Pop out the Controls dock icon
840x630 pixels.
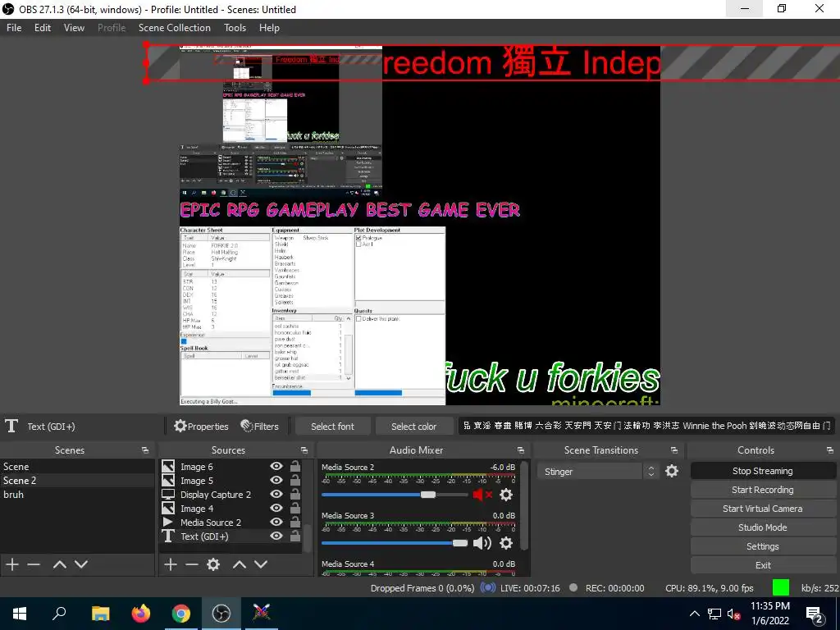830,450
